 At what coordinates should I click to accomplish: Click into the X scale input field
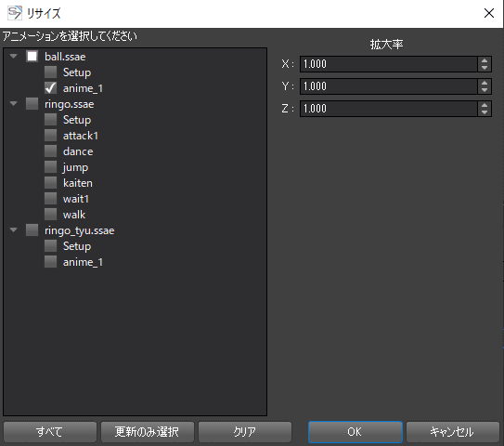click(x=389, y=64)
